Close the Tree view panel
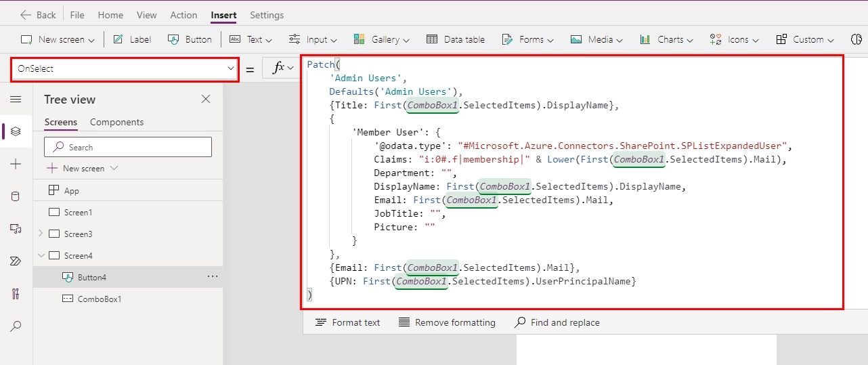 [206, 100]
